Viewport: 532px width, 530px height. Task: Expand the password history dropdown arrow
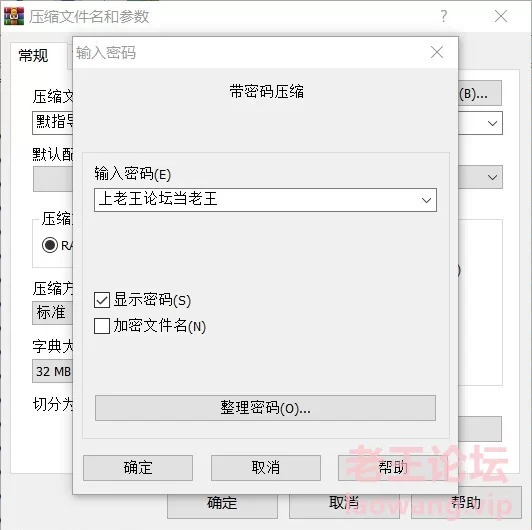point(426,200)
